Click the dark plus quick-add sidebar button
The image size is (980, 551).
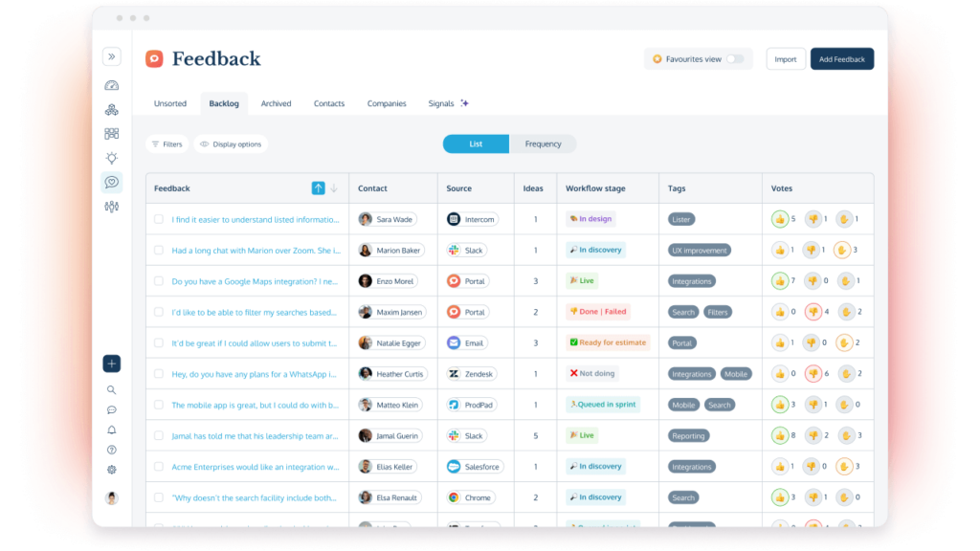tap(111, 364)
